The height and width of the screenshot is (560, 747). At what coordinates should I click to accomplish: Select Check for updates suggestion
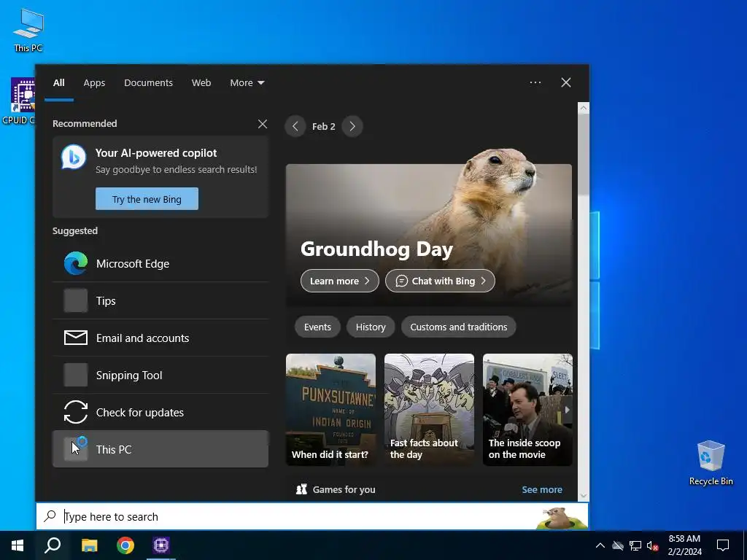click(x=160, y=412)
